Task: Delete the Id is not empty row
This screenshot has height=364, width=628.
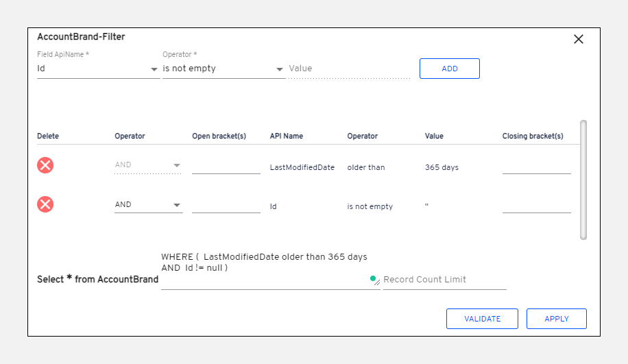Action: [45, 204]
